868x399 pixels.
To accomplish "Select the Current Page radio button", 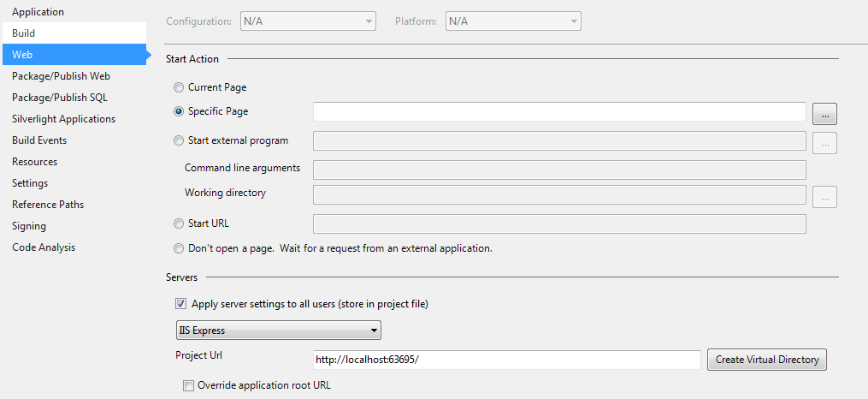I will (x=178, y=87).
